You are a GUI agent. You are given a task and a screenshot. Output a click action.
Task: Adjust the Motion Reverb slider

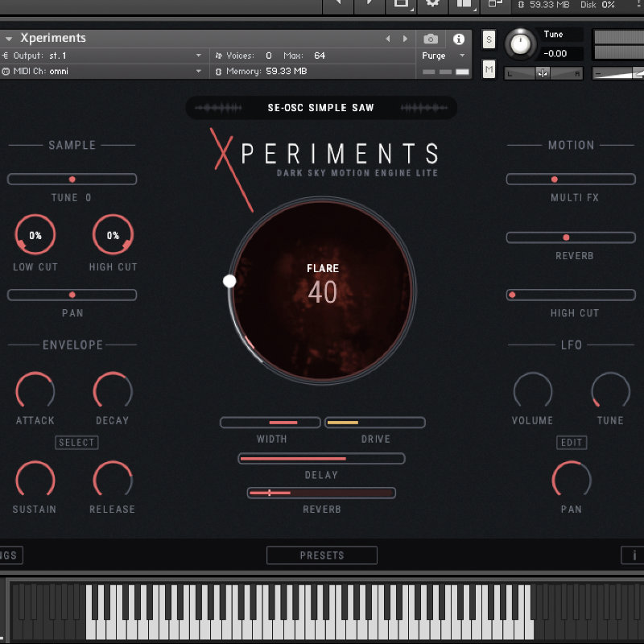point(571,237)
